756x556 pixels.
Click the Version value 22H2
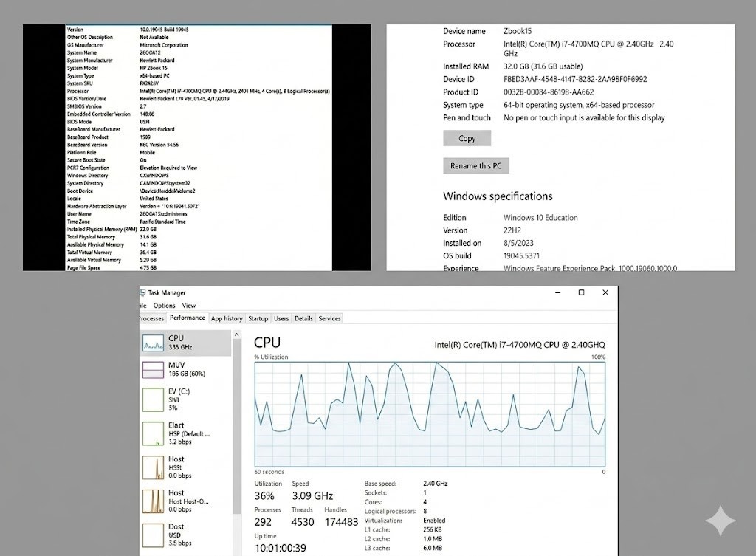(x=512, y=230)
